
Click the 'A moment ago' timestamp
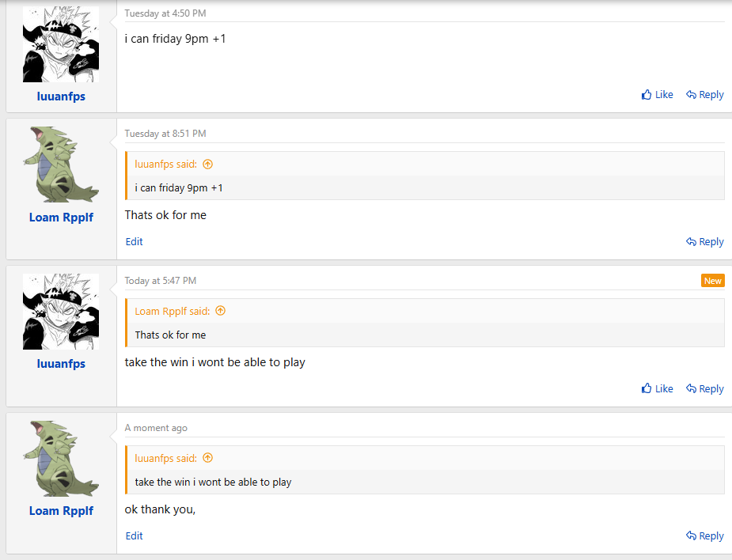tap(156, 428)
